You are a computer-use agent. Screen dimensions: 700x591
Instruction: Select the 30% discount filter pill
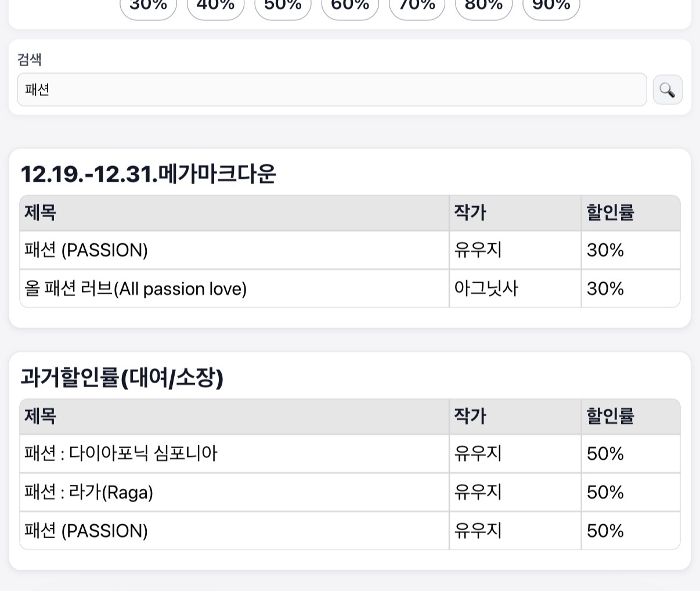click(x=149, y=7)
